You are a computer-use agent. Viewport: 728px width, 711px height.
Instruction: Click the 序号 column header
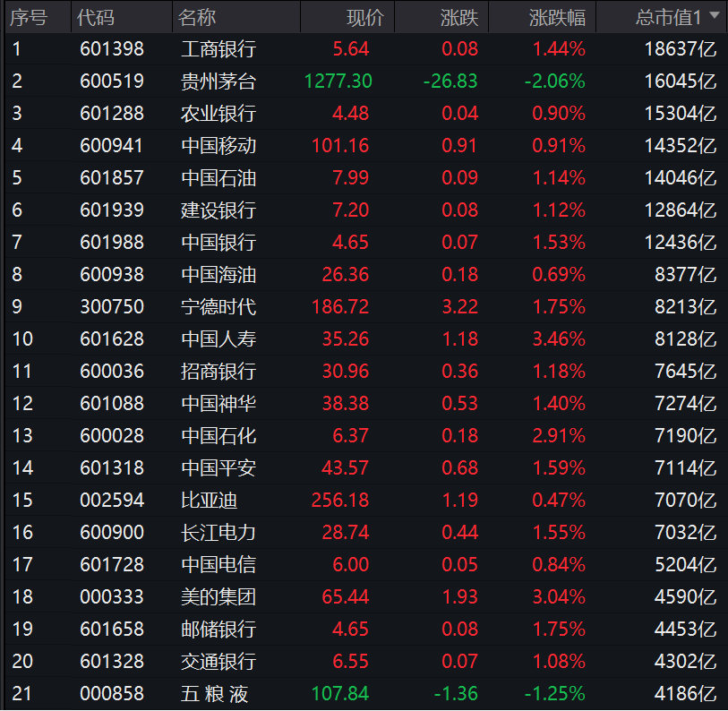tap(29, 18)
